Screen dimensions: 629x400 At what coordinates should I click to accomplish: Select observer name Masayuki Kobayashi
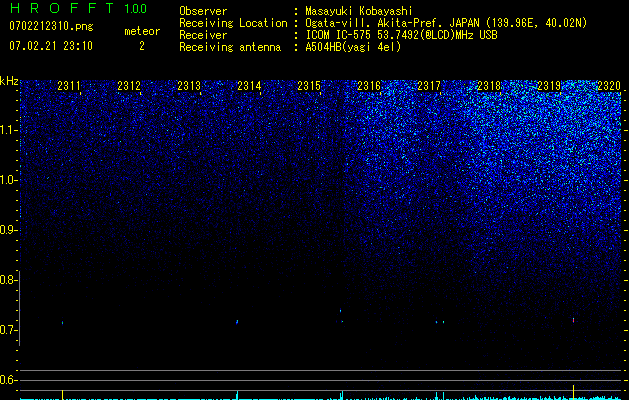pyautogui.click(x=359, y=11)
